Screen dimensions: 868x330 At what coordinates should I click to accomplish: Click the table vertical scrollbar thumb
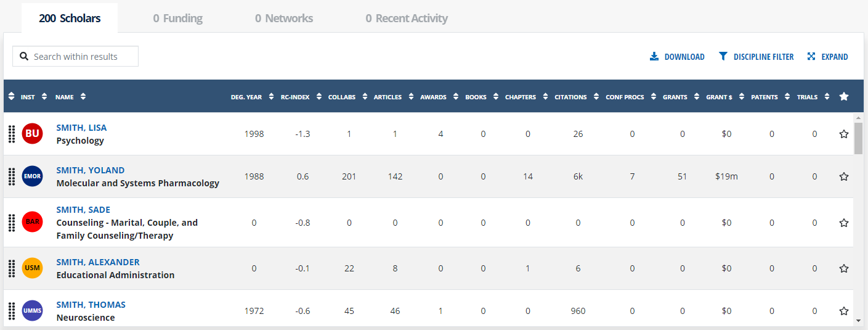coord(858,138)
